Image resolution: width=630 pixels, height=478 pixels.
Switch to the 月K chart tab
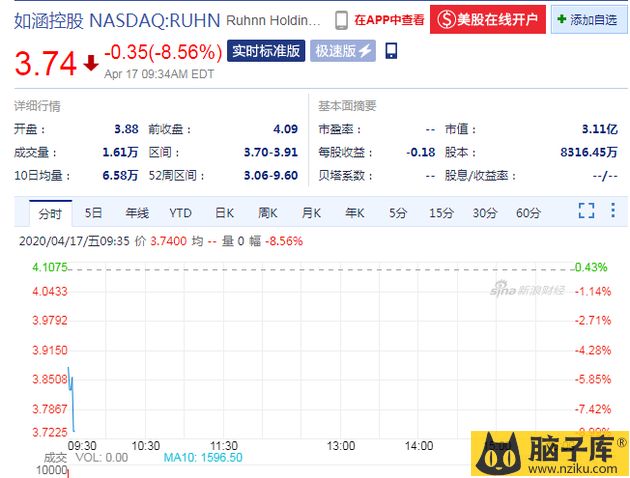(x=311, y=213)
